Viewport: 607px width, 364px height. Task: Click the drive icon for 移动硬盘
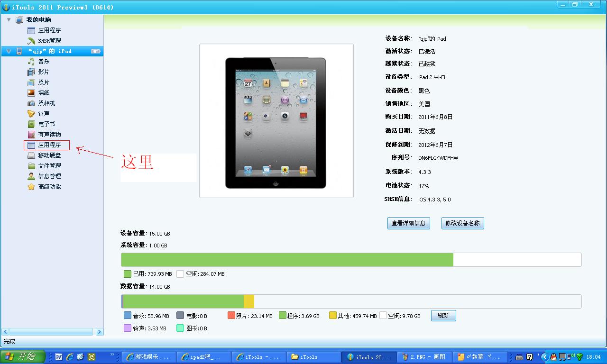pyautogui.click(x=31, y=155)
